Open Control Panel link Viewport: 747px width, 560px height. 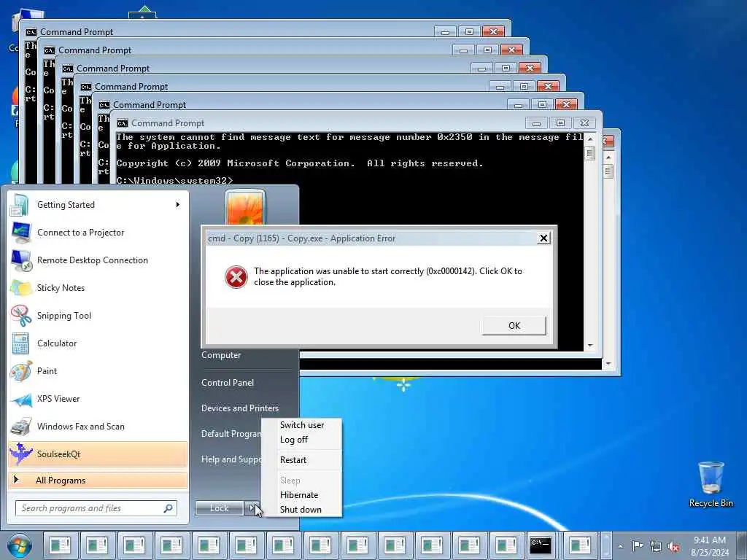point(228,382)
